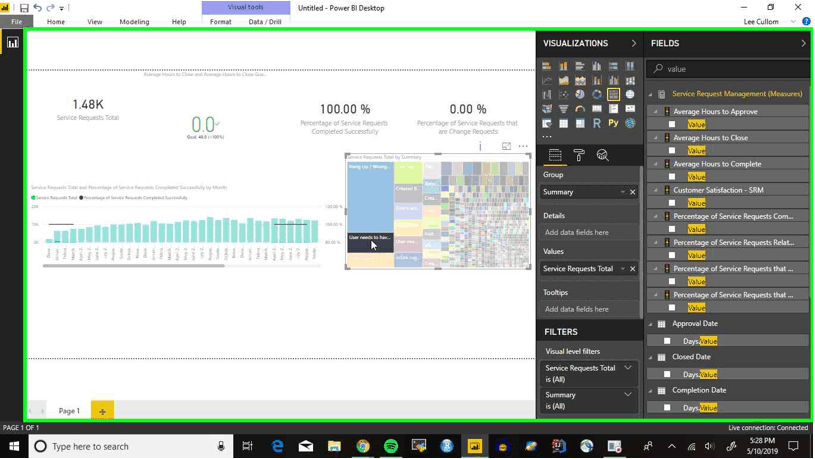The width and height of the screenshot is (815, 459).
Task: Check DaysValue under Completion Date
Action: point(667,408)
